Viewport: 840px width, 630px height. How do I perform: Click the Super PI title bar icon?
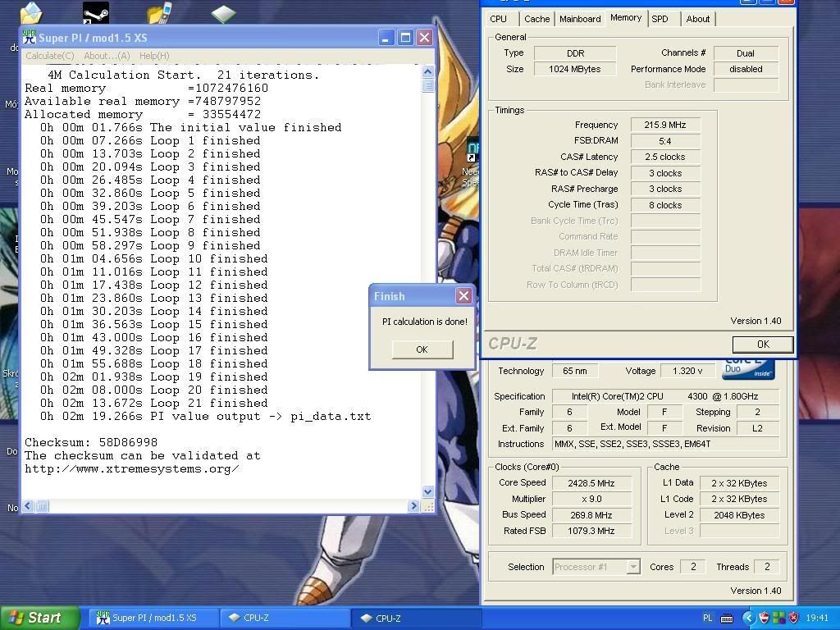pos(30,37)
